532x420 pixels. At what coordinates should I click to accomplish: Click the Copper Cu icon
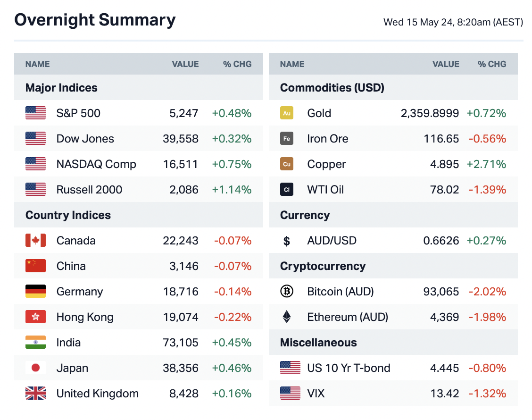(286, 164)
